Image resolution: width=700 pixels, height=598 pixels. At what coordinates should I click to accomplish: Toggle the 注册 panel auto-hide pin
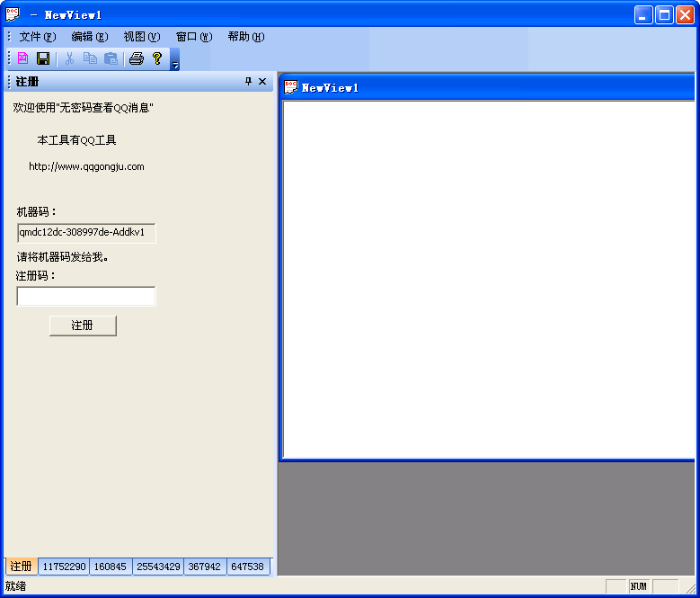249,81
